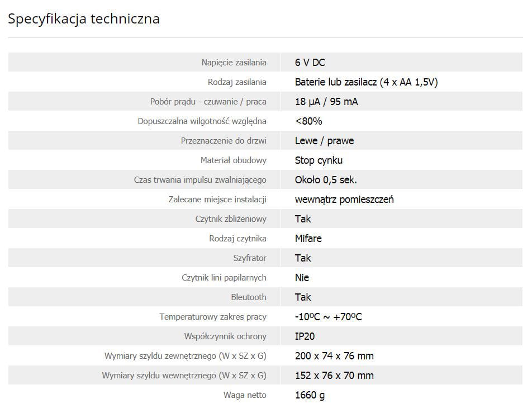Select the Szyfrator row label
This screenshot has width=532, height=413.
[x=250, y=258]
